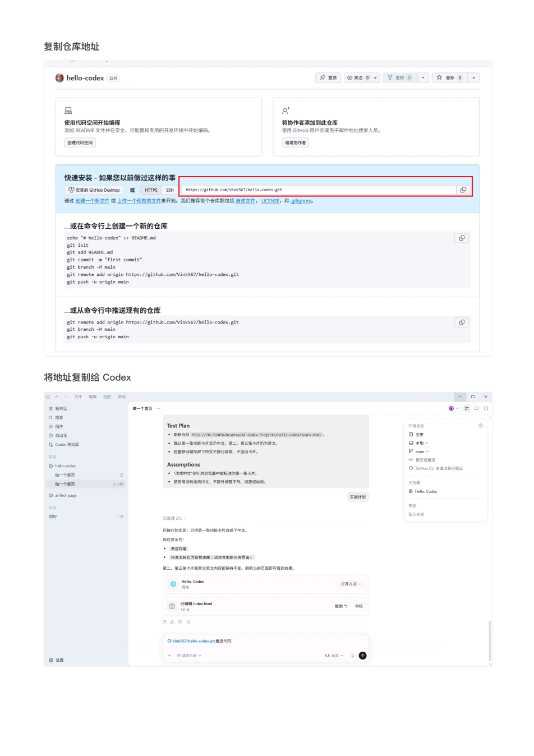Click 安装到 GitHub Desktop button
This screenshot has height=756, width=534.
(x=94, y=190)
